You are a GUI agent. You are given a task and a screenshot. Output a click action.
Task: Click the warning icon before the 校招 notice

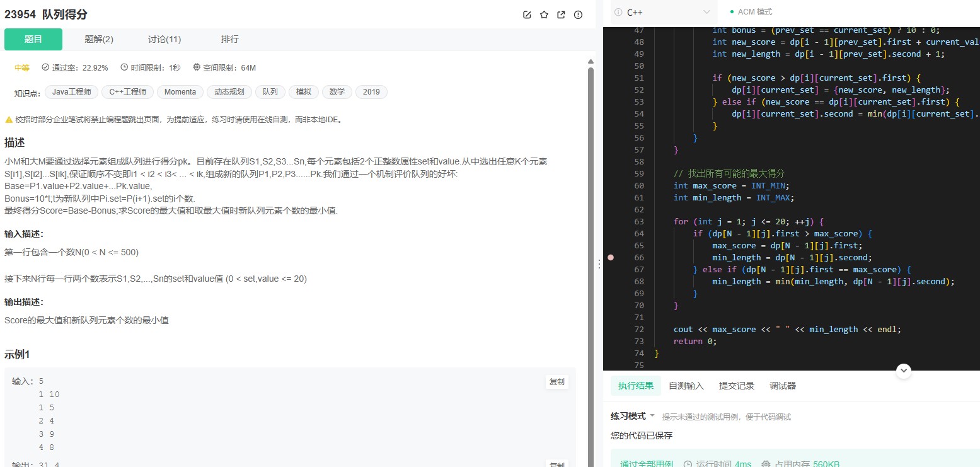pyautogui.click(x=9, y=118)
